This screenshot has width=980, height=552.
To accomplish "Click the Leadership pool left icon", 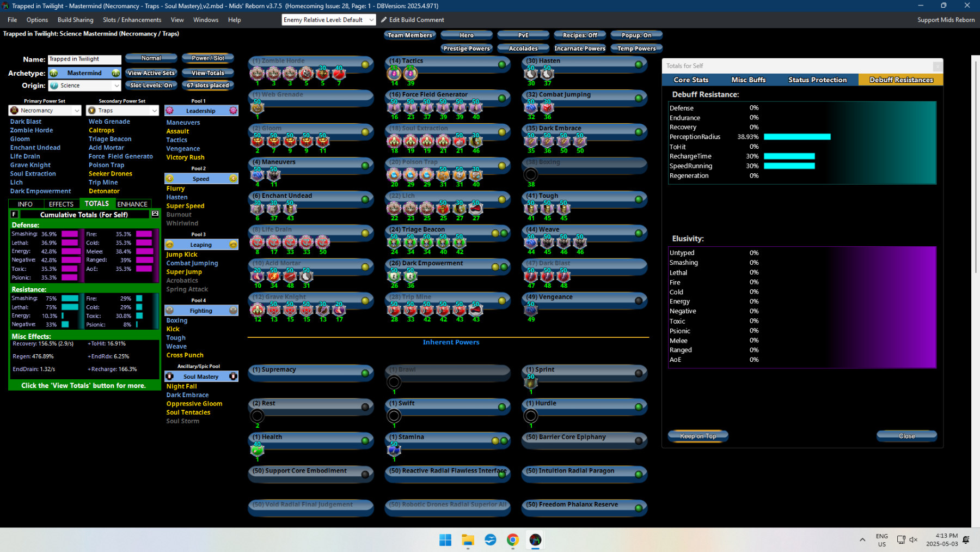I will click(x=169, y=111).
